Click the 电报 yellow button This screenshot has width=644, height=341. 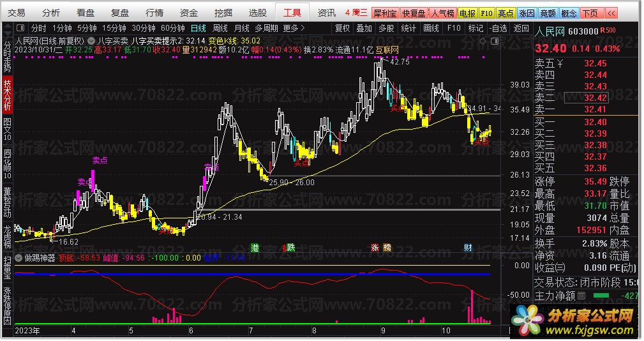coord(467,13)
